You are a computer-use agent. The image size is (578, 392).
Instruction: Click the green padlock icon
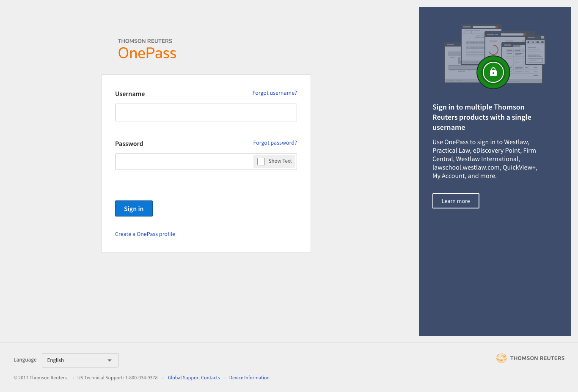click(493, 72)
